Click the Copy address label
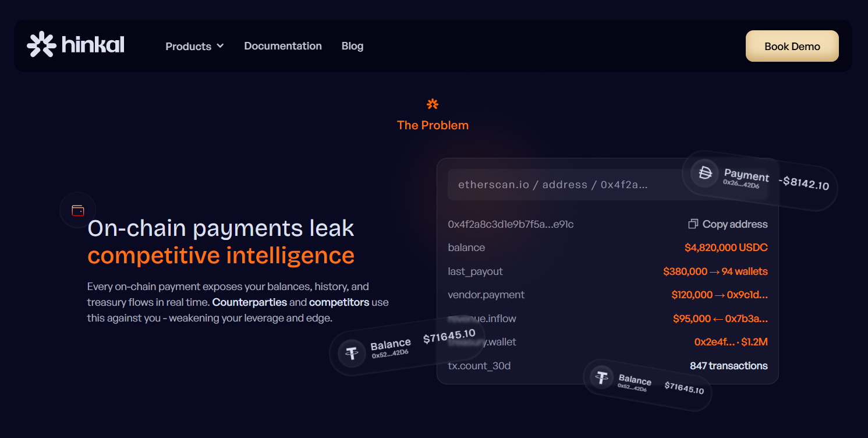Screen dimensions: 868x438 735,224
